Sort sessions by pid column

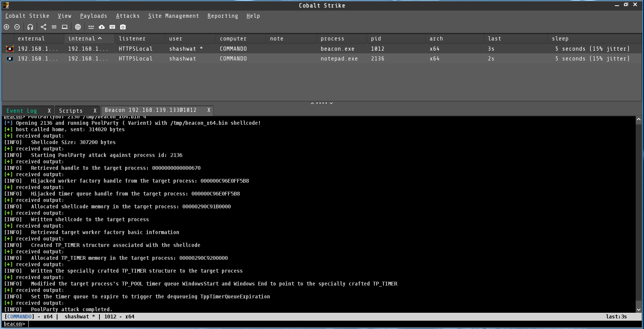[x=396, y=39]
